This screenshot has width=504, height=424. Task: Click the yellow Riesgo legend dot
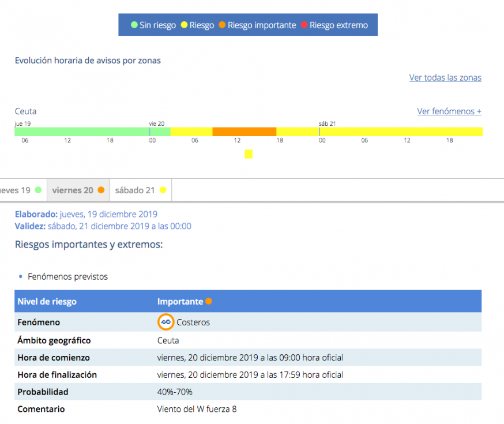pos(184,25)
